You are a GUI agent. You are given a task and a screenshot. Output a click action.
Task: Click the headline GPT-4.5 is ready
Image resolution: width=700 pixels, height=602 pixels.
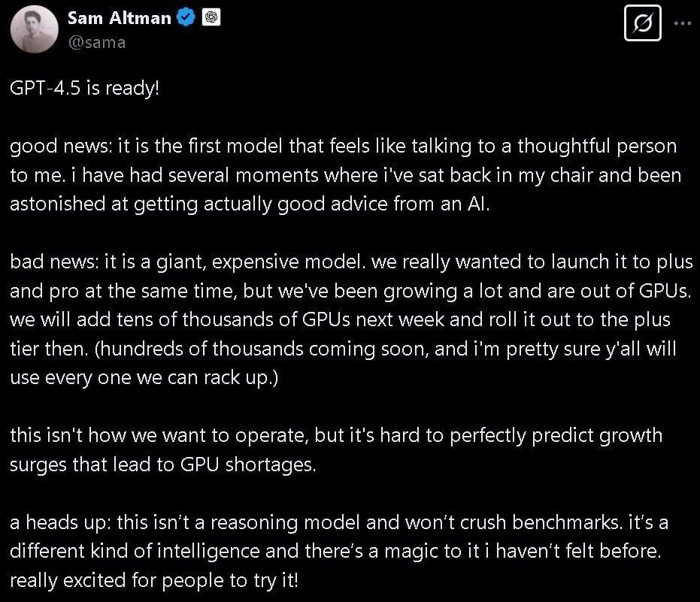tap(84, 88)
